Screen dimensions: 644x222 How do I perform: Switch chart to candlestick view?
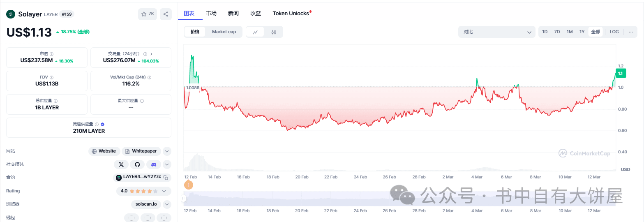(274, 32)
